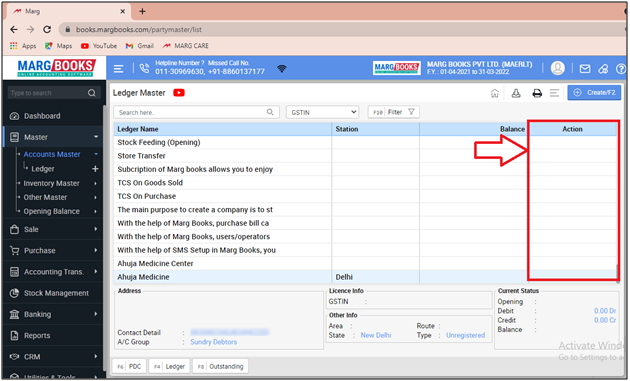Open the Inventory Master menu item
The height and width of the screenshot is (381, 630).
point(51,183)
